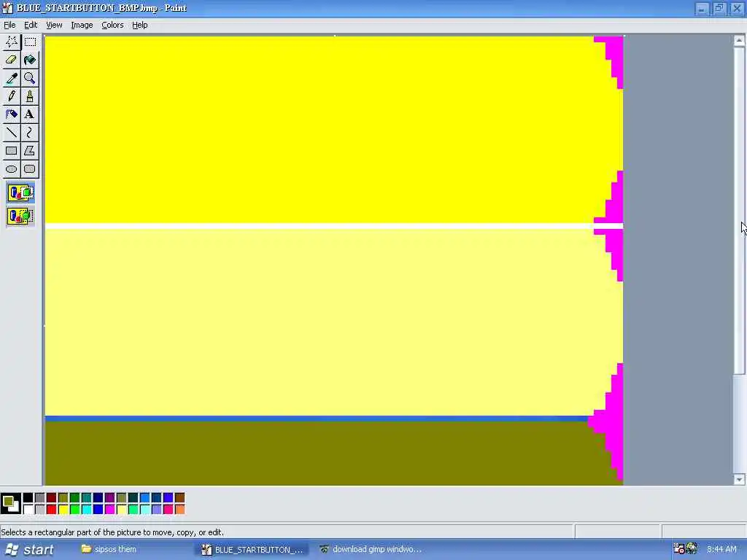Select the Curve tool
This screenshot has width=747, height=560.
(x=29, y=133)
